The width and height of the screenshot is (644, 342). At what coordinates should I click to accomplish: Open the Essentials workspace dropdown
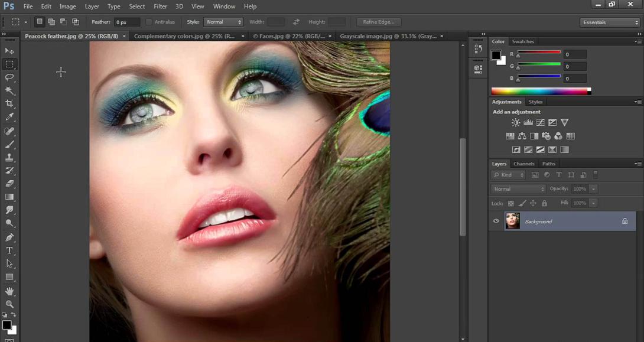(610, 22)
